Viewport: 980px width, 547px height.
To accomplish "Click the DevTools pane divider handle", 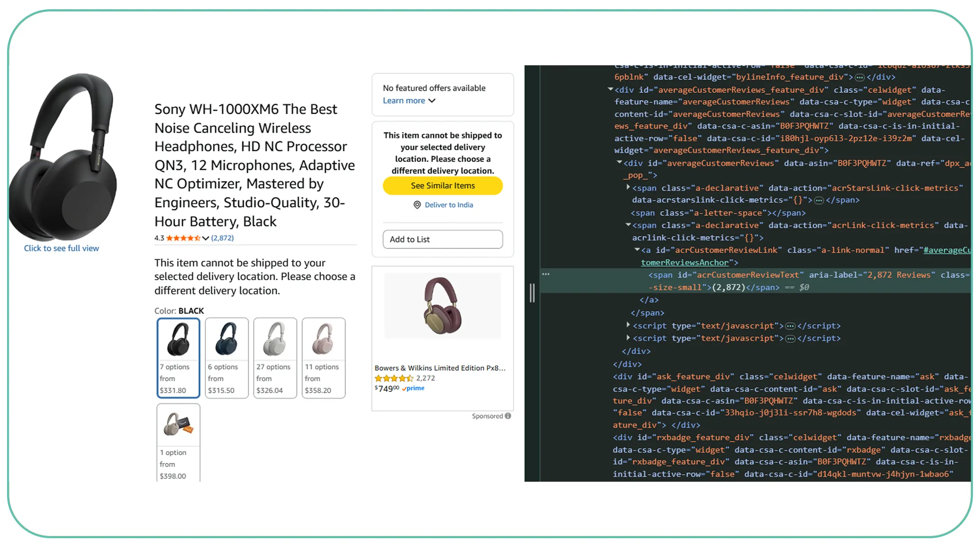I will pyautogui.click(x=532, y=293).
